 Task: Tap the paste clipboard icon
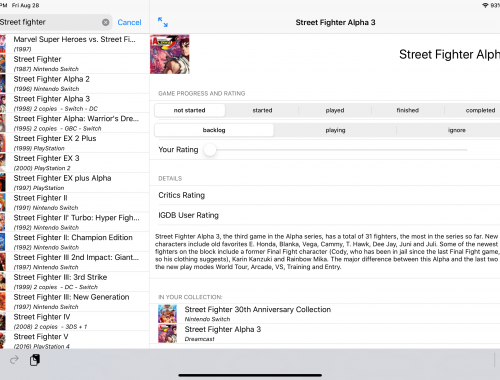35,360
